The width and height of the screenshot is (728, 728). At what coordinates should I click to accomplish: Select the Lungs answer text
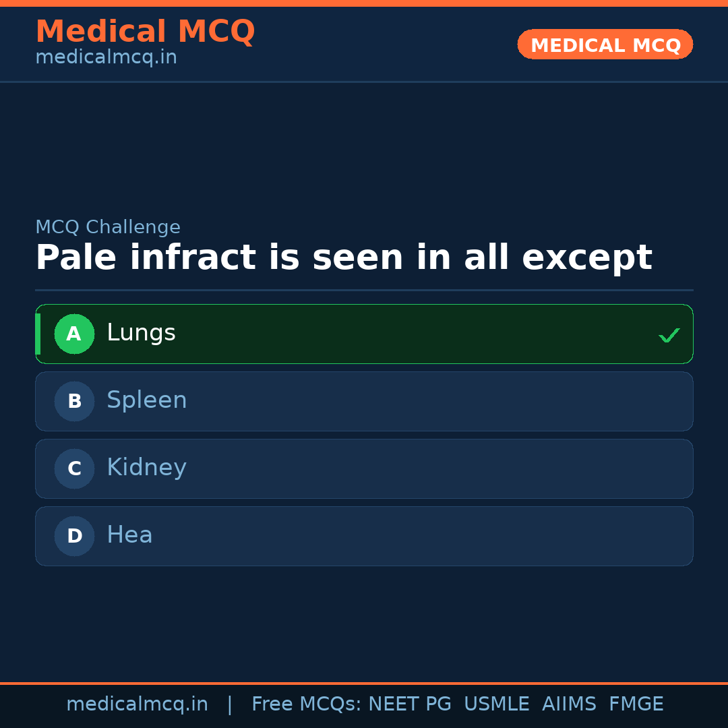141,333
